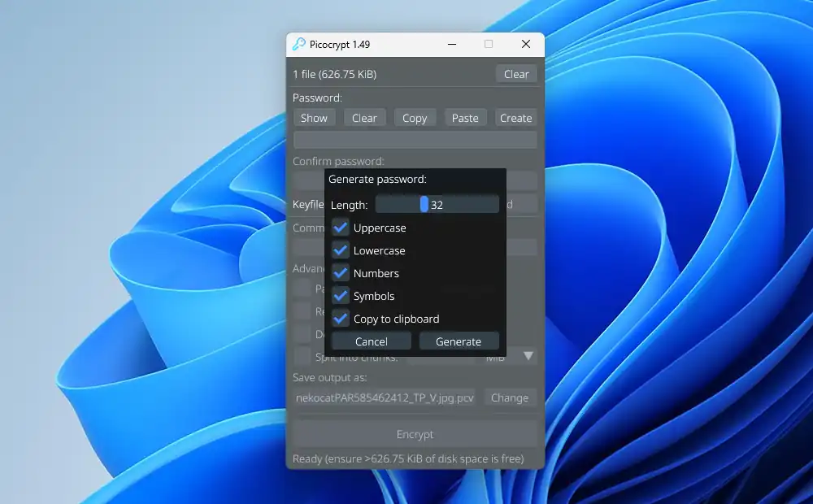The image size is (813, 504).
Task: Clear the password with the Clear button
Action: click(364, 118)
